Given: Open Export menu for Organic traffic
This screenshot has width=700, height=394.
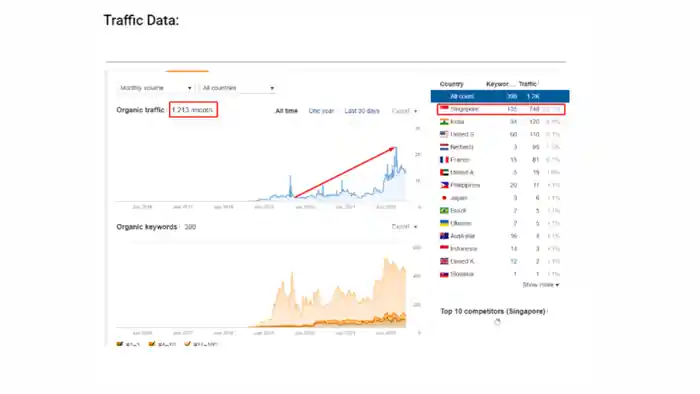Looking at the screenshot, I should coord(404,111).
